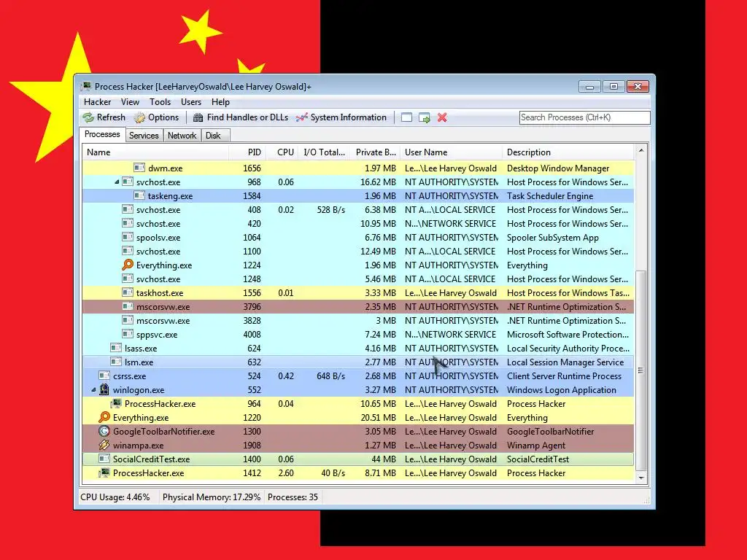Click the Process Hacker title bar icon
This screenshot has height=560, width=747.
[86, 86]
